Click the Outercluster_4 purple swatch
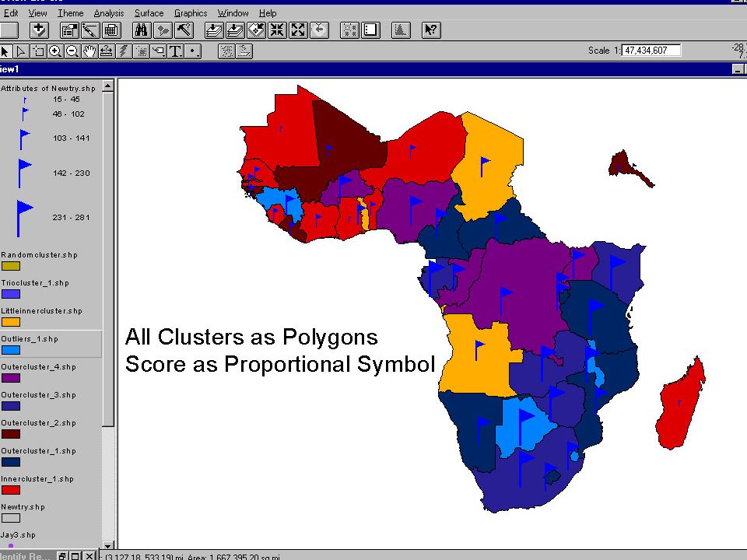 pos(11,378)
